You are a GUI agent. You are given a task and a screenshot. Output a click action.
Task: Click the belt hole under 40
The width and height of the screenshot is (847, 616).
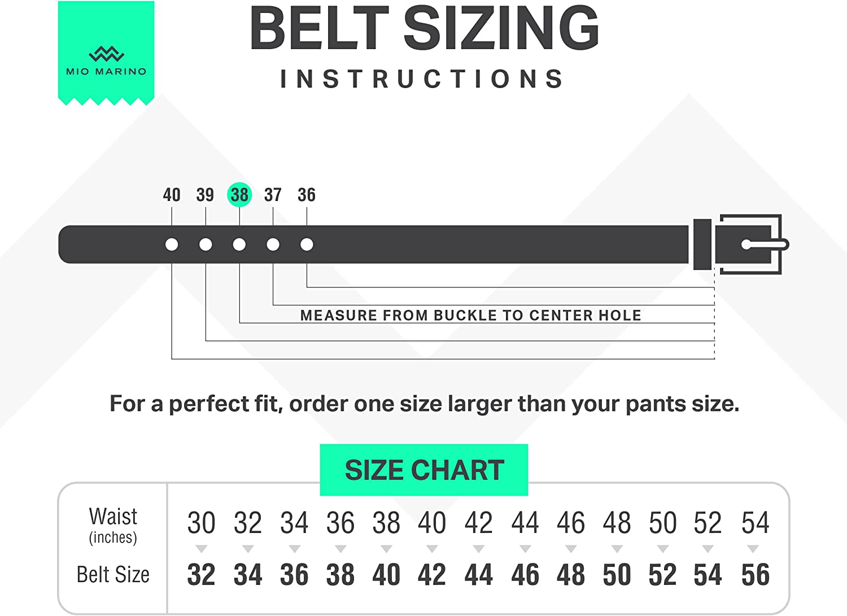coord(172,244)
